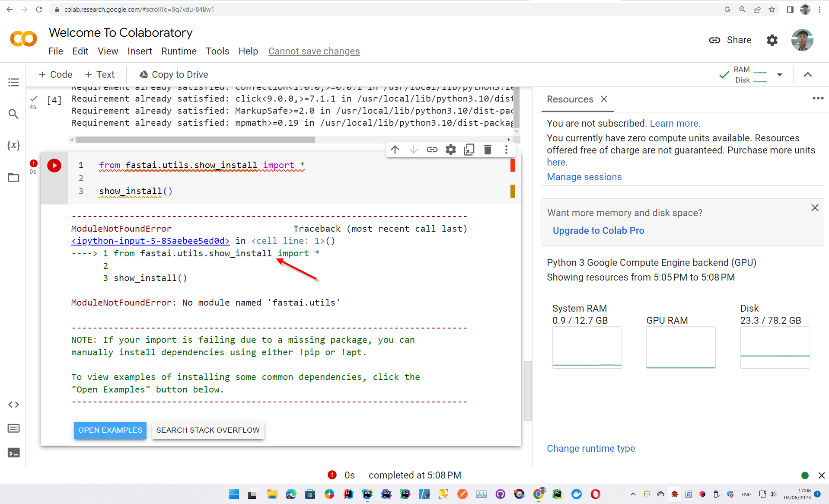
Task: Open File Explorer from the taskbar
Action: [271, 494]
